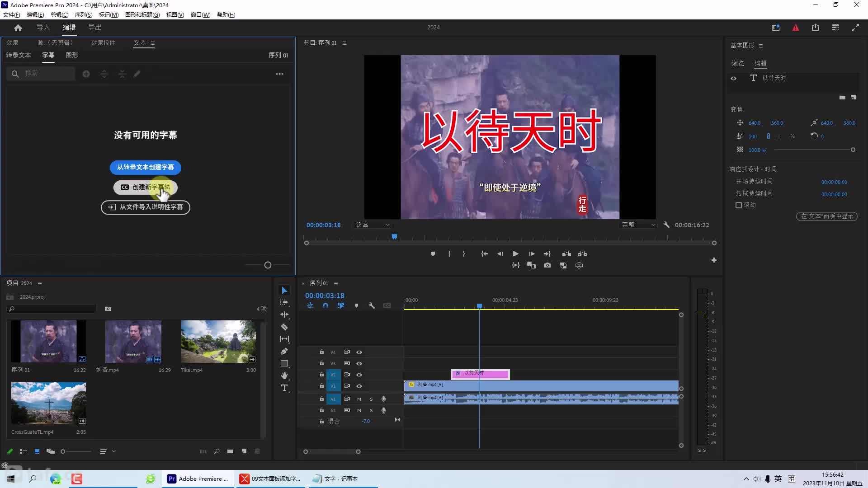Open the red warning alert icon

pyautogui.click(x=796, y=28)
